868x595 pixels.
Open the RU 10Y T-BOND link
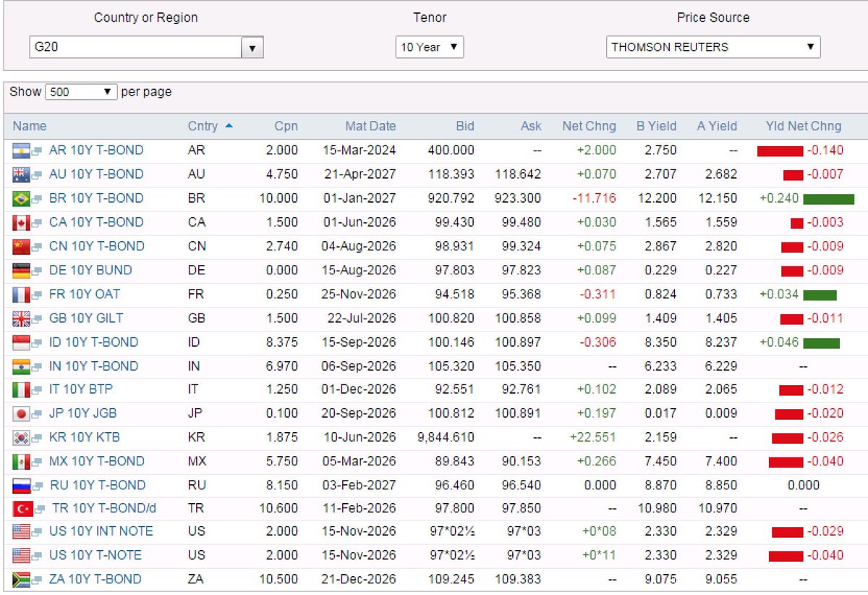click(98, 486)
